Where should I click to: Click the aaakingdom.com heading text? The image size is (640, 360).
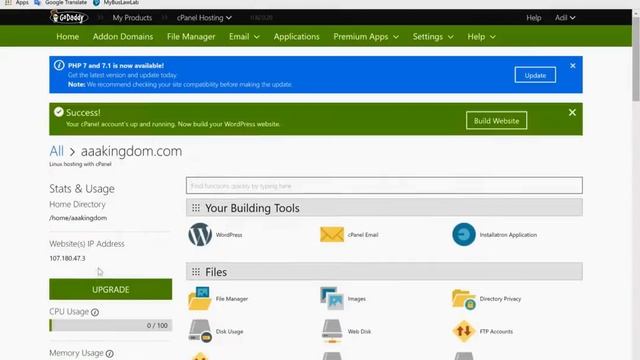[131, 151]
